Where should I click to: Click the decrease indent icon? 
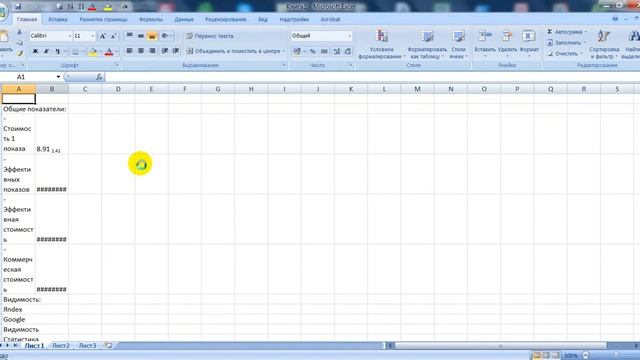coord(165,51)
